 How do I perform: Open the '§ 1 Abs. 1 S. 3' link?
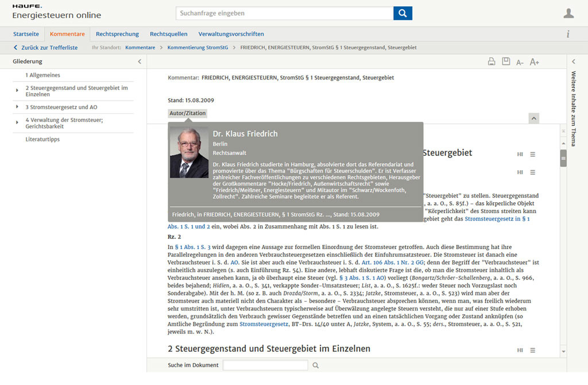click(x=193, y=247)
